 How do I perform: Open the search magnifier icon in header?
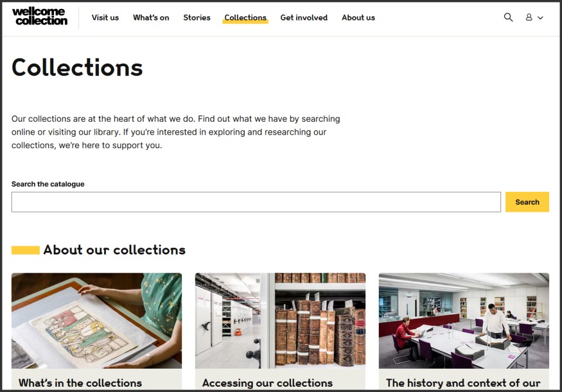(508, 17)
